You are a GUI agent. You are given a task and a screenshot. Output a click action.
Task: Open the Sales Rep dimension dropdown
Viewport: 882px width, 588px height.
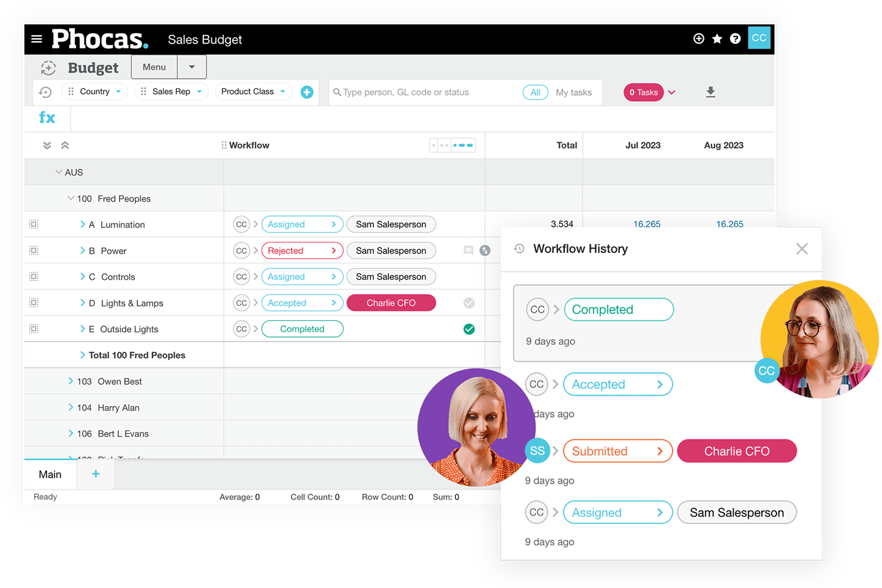pyautogui.click(x=171, y=91)
